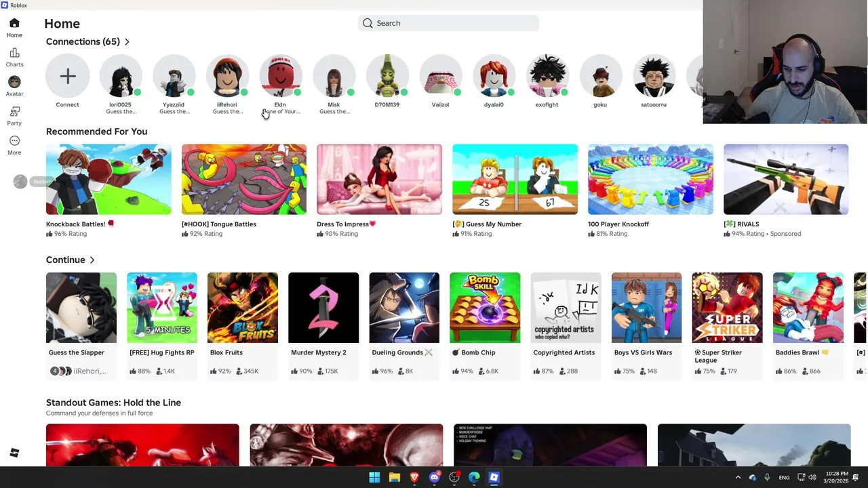
Task: Open the Guess the Slapper thumbnail
Action: point(81,308)
